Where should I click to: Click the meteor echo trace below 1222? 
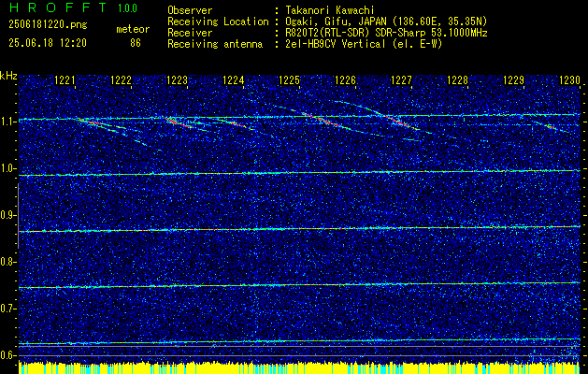(112, 131)
